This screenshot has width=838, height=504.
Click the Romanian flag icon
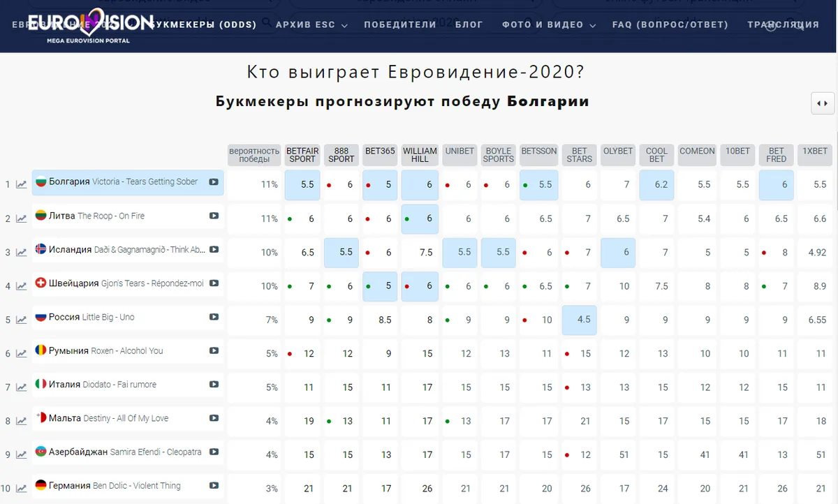[x=41, y=350]
